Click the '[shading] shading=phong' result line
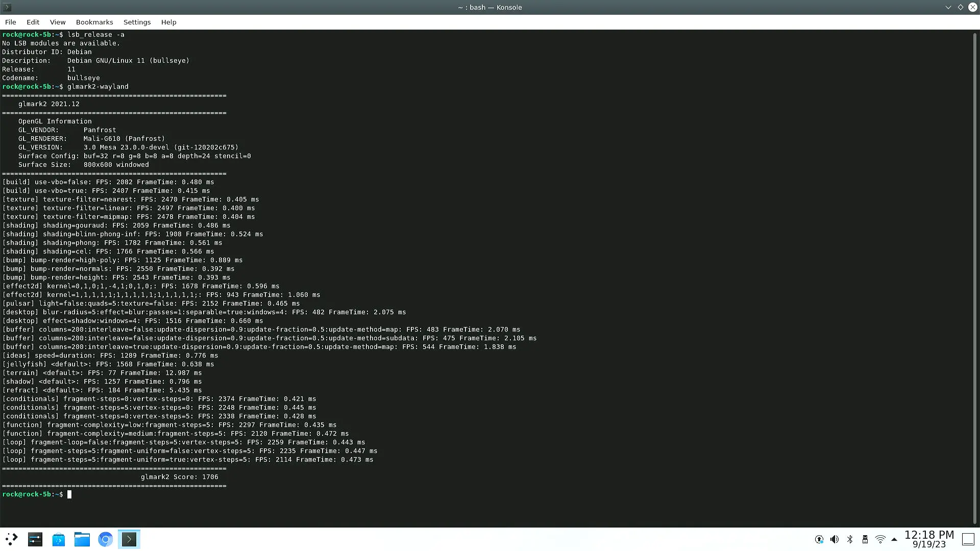The image size is (980, 551). coord(112,243)
